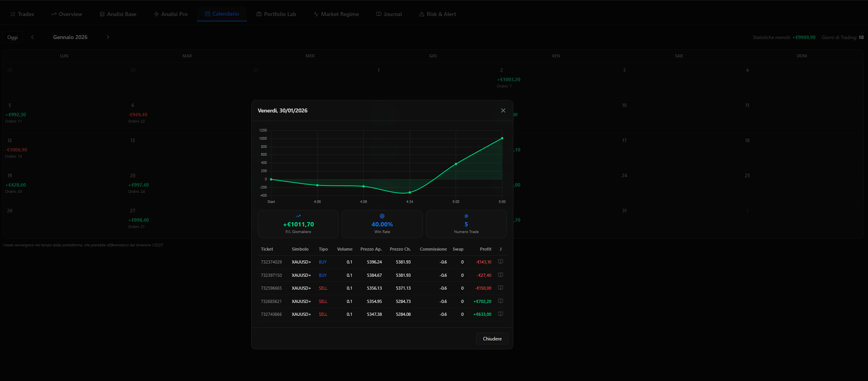Click the Oggi button
868x381 pixels.
(x=12, y=37)
